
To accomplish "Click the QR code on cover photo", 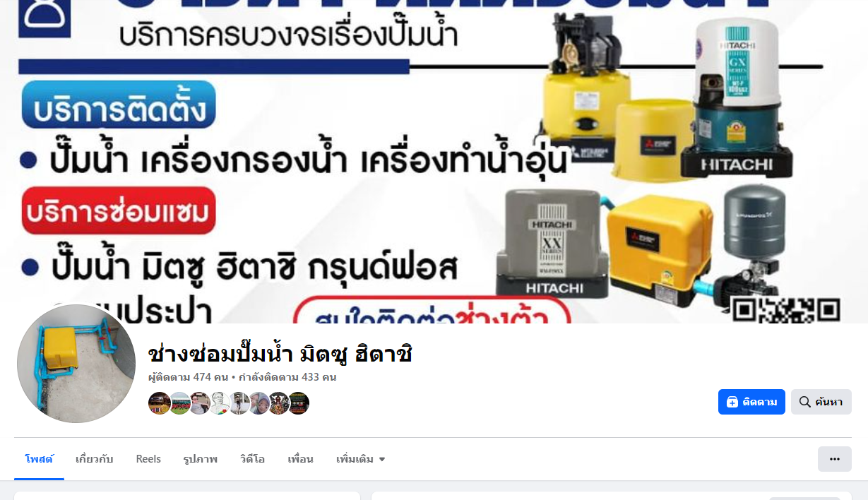I will point(785,310).
